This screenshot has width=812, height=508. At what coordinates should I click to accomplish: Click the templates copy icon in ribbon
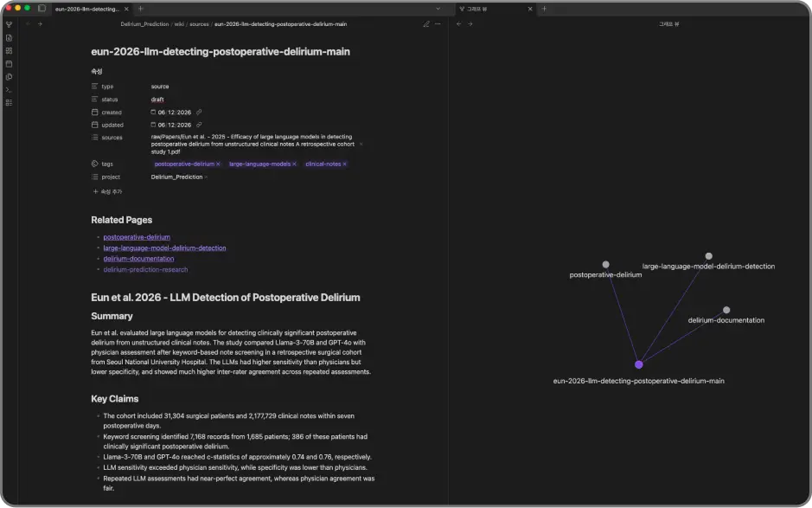[x=9, y=77]
